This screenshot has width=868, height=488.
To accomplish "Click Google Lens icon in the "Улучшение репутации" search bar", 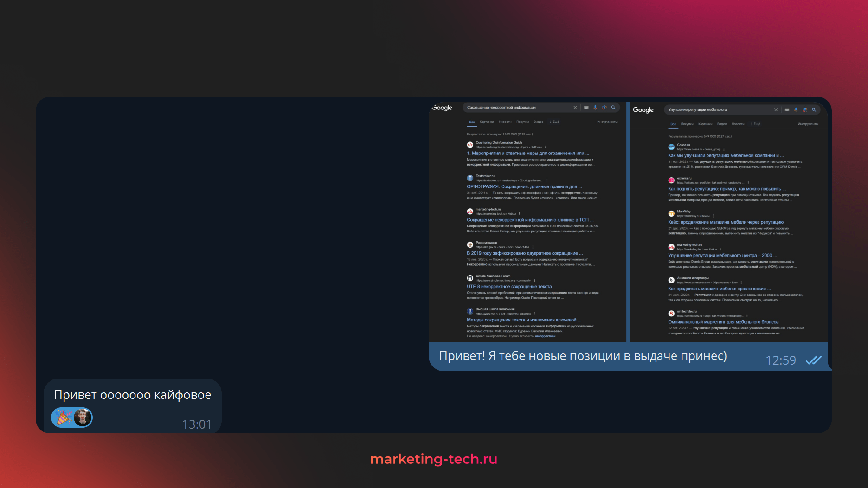I will click(805, 110).
